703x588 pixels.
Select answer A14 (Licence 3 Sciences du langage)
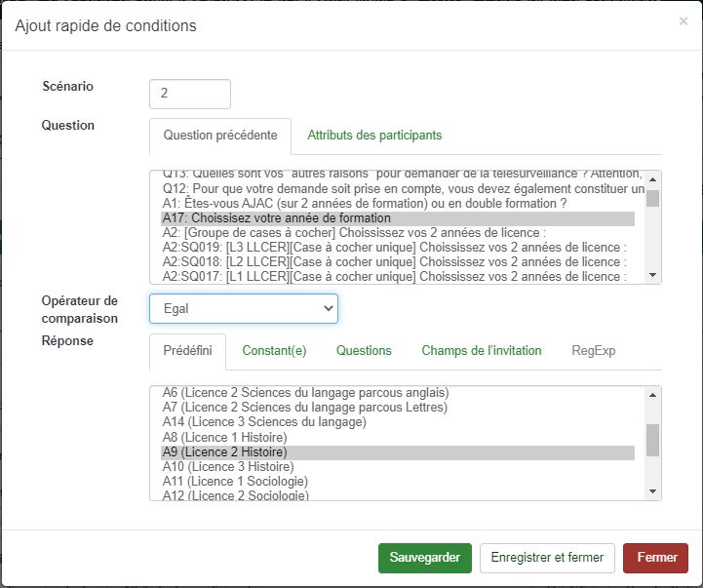[x=264, y=422]
